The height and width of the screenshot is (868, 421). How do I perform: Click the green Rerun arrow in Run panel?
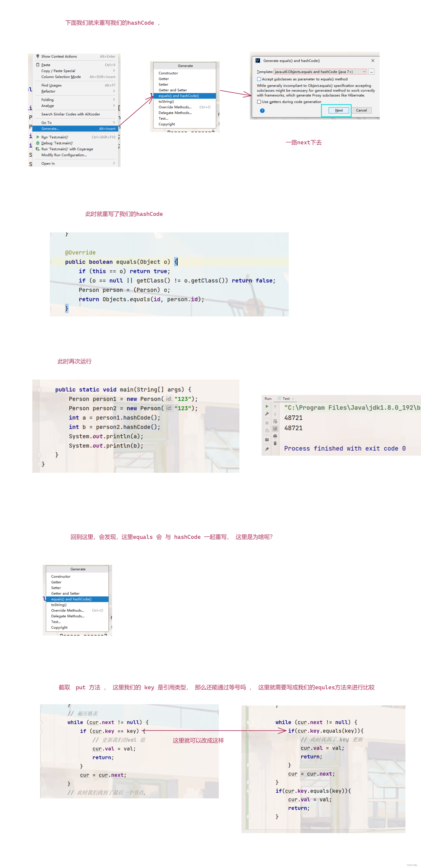[x=267, y=406]
